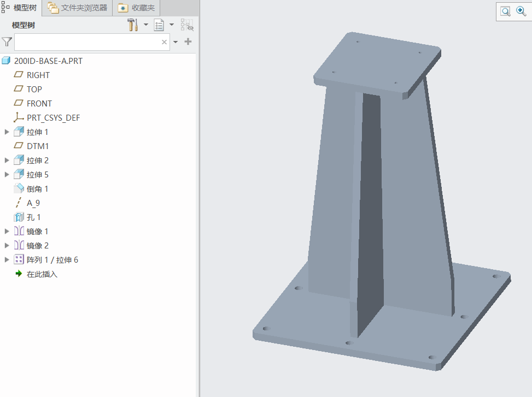Click the tree display list icon
This screenshot has width=532, height=397.
coord(159,25)
